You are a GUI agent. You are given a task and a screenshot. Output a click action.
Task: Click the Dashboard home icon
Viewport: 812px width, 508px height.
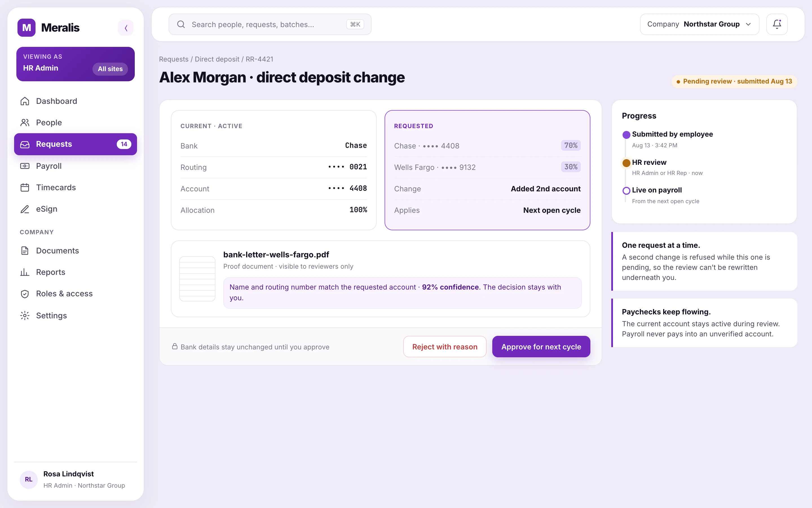coord(25,101)
